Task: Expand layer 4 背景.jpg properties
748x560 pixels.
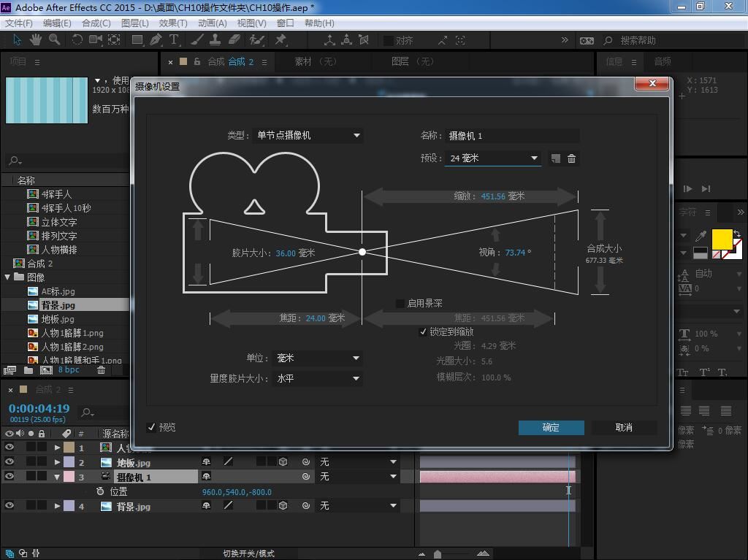Action: click(x=57, y=506)
